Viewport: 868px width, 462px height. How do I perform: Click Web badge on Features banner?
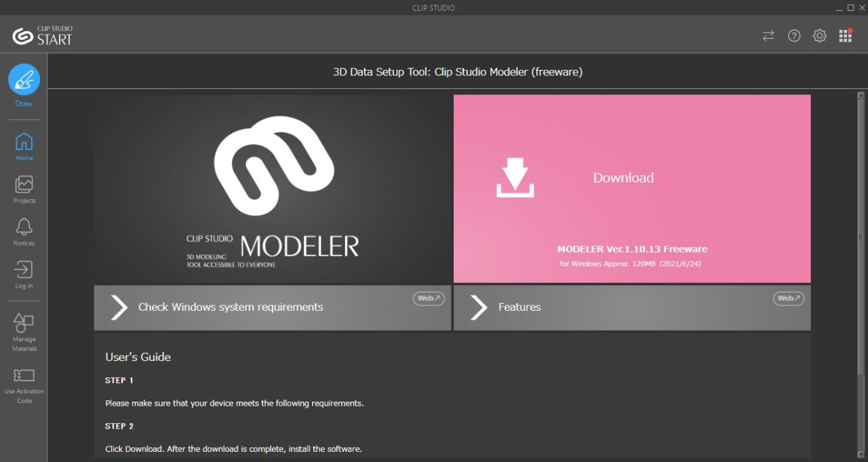(789, 299)
